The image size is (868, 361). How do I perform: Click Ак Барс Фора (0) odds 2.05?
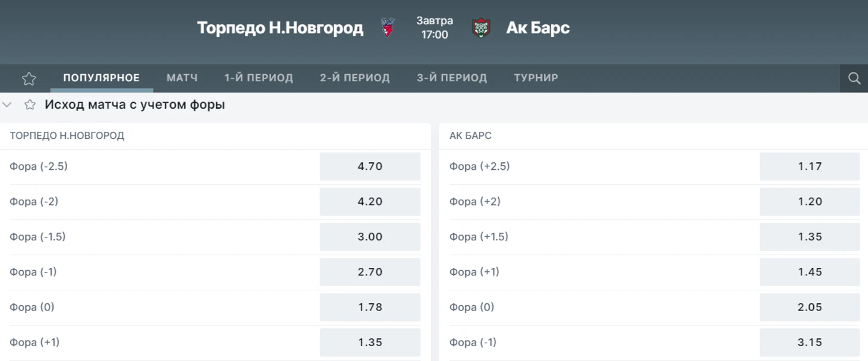(809, 307)
